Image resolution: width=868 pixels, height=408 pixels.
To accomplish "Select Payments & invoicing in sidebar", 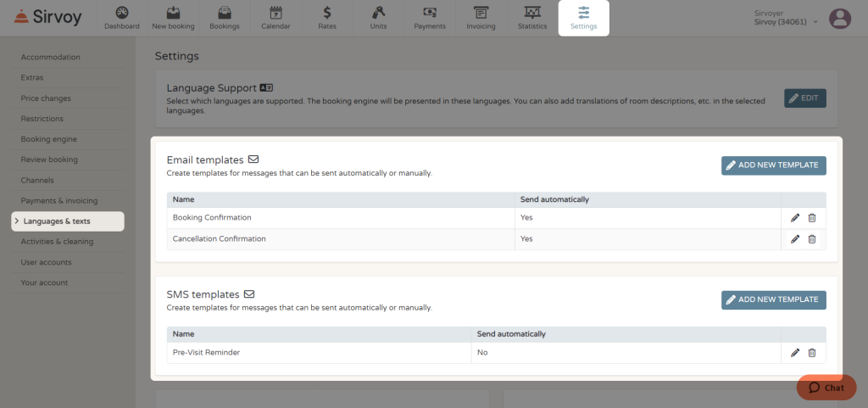I will 59,200.
